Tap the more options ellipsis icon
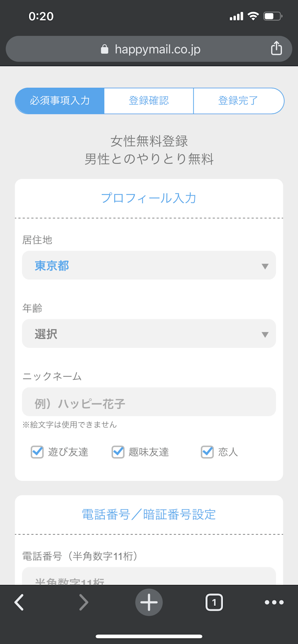This screenshot has width=298, height=644. (x=274, y=602)
